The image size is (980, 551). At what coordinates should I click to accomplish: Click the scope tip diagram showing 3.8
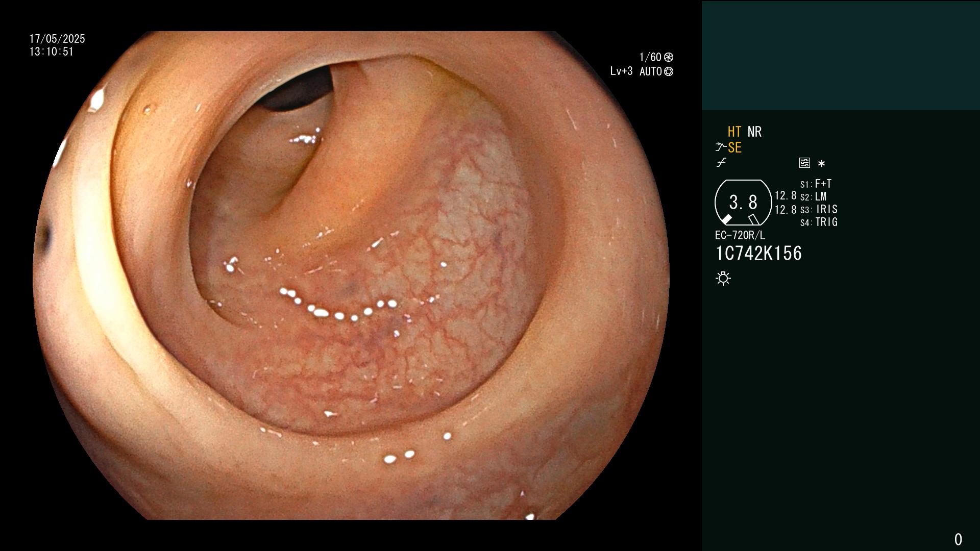point(743,202)
